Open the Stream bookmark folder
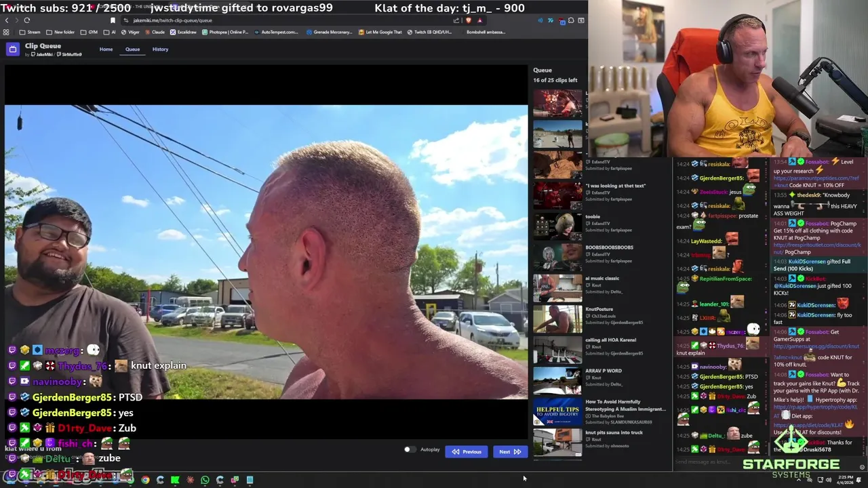868x488 pixels. (30, 32)
